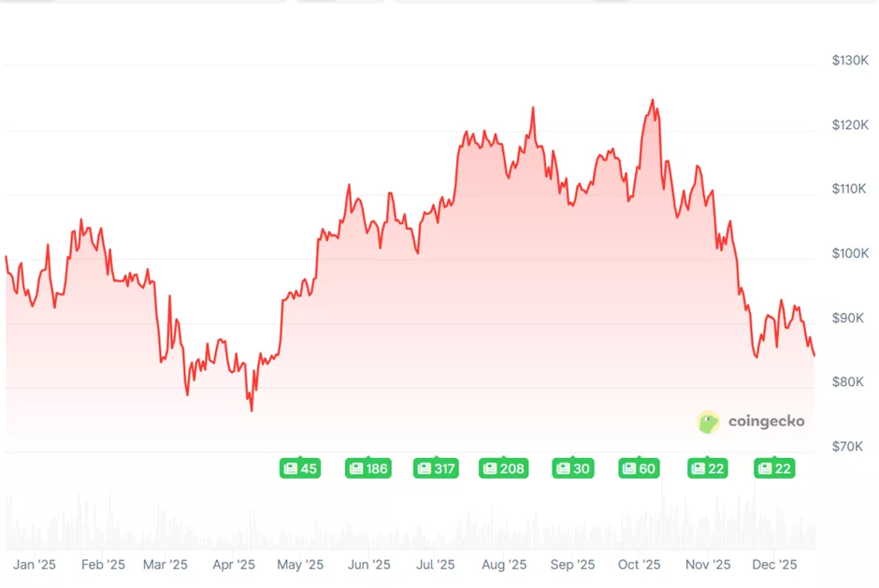Click the Aug '25 timeline label
The height and width of the screenshot is (588, 879).
(x=504, y=565)
